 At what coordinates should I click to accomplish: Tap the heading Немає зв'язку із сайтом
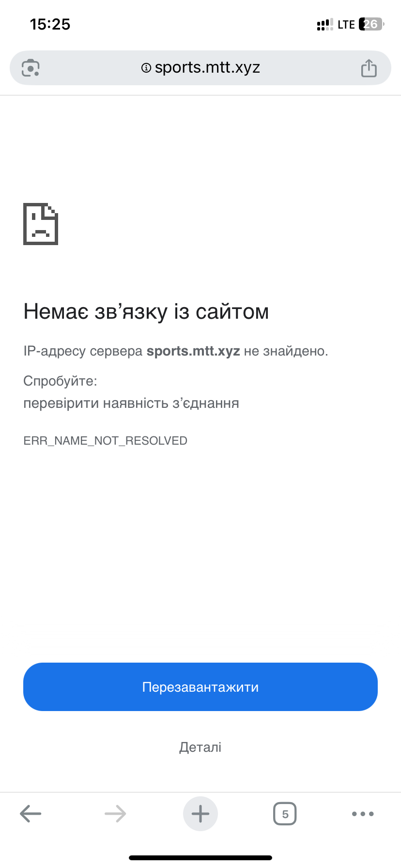pos(146,311)
